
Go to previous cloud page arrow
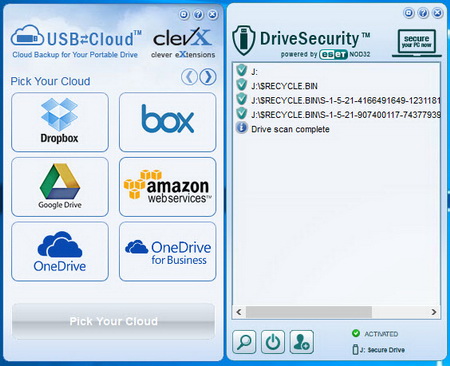[x=189, y=77]
